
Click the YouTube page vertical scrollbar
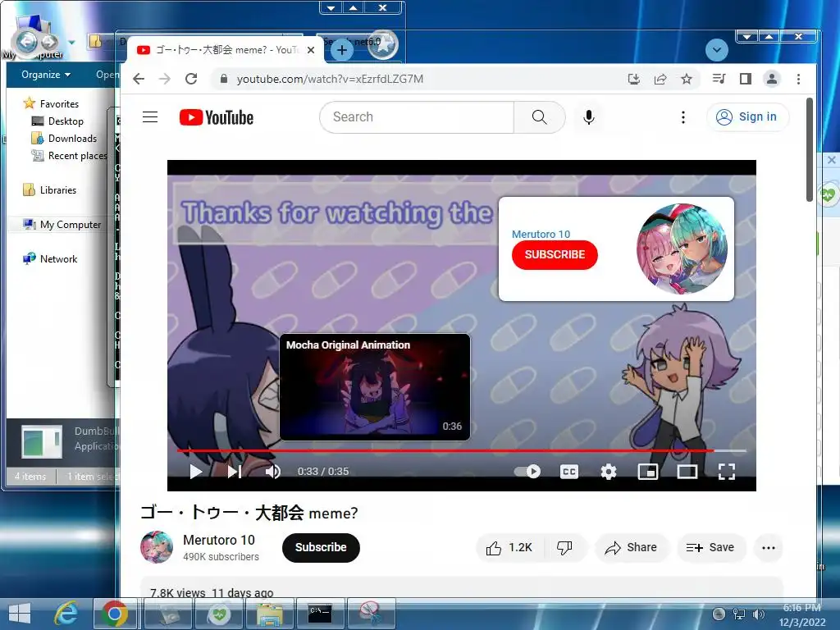point(810,150)
